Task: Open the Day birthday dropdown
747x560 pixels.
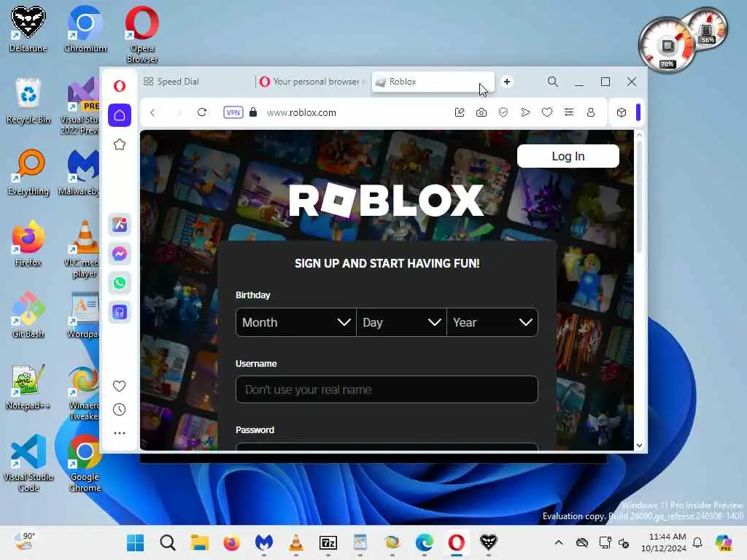Action: pos(402,322)
